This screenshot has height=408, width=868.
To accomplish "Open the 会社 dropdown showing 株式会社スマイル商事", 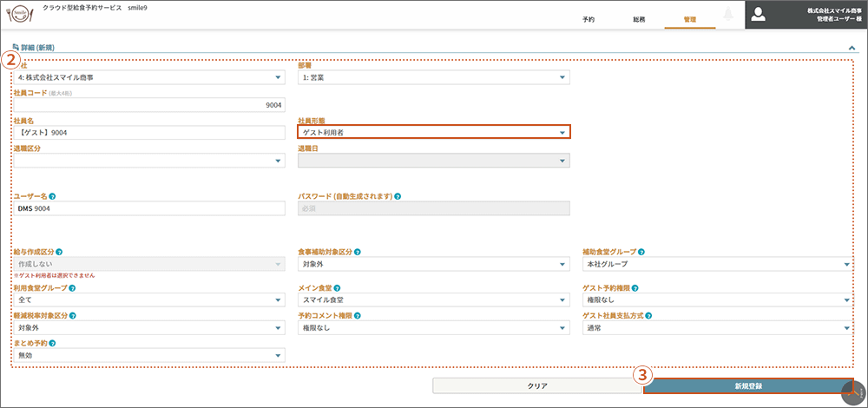I will pyautogui.click(x=149, y=77).
